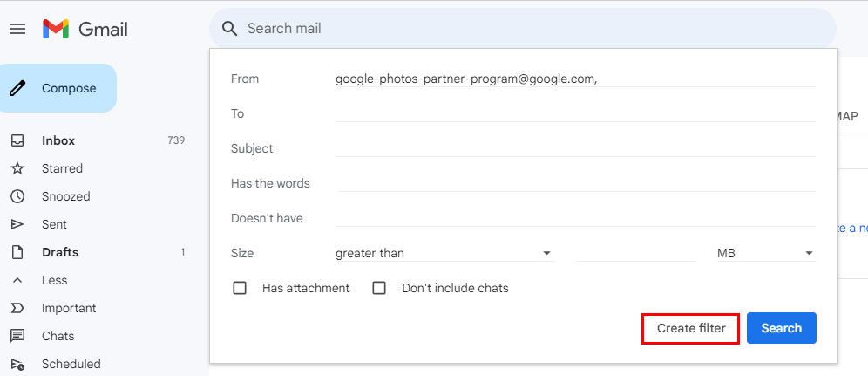
Task: Click the Create filter button
Action: tap(690, 328)
